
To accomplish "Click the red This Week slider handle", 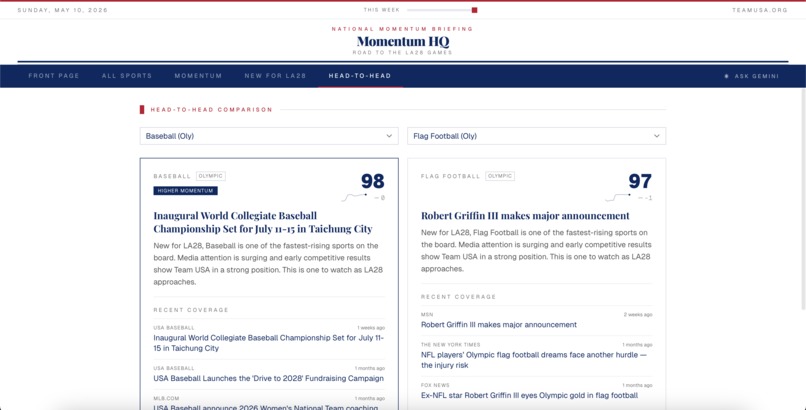I will pyautogui.click(x=474, y=10).
